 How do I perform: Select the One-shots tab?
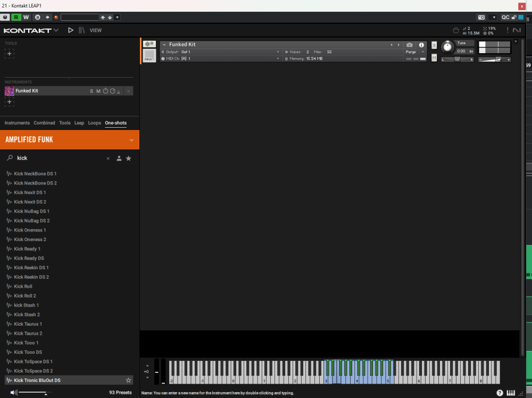115,123
